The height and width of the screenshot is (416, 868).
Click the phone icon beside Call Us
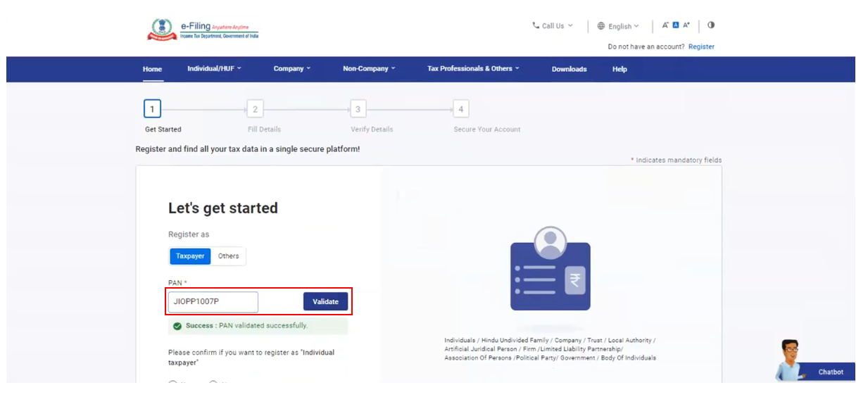pyautogui.click(x=536, y=25)
